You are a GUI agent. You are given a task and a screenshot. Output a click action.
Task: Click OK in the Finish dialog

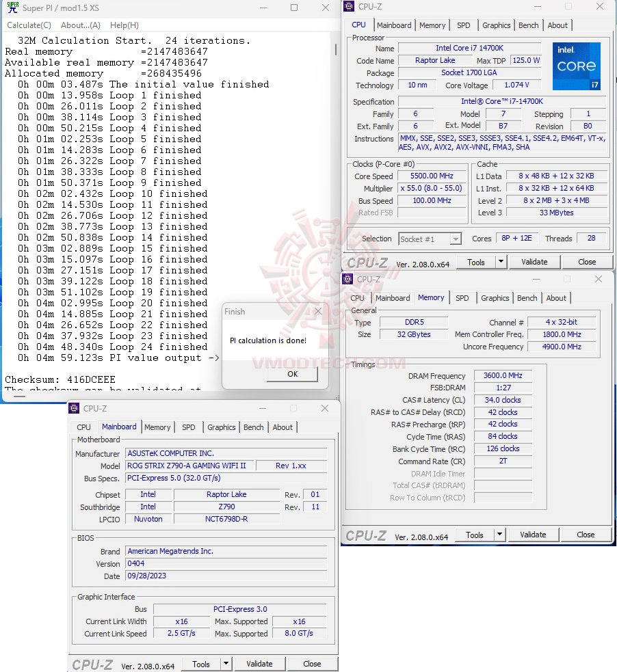tap(292, 374)
